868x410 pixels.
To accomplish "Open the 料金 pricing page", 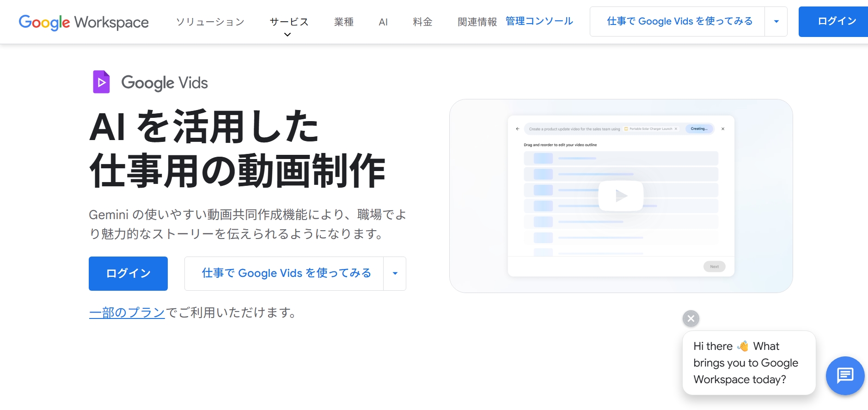I will [422, 22].
